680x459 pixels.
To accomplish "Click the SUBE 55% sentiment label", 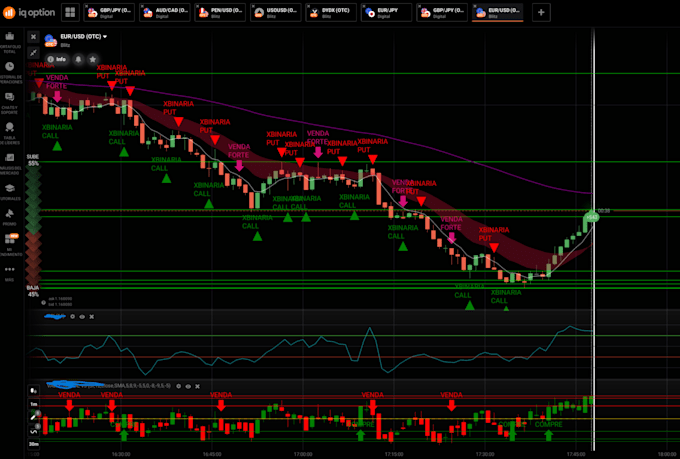I will click(33, 160).
